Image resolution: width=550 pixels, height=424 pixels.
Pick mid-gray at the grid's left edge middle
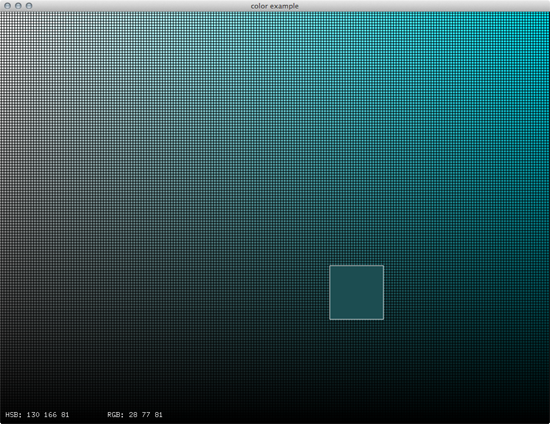click(x=3, y=217)
